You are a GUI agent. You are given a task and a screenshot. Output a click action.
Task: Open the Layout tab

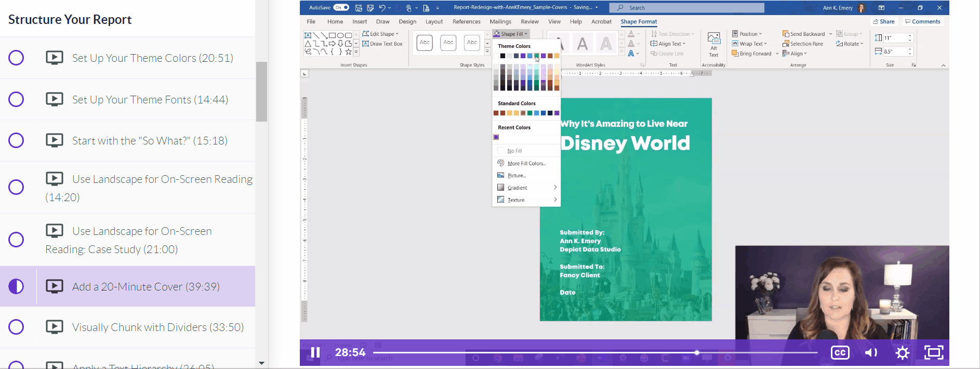tap(434, 22)
